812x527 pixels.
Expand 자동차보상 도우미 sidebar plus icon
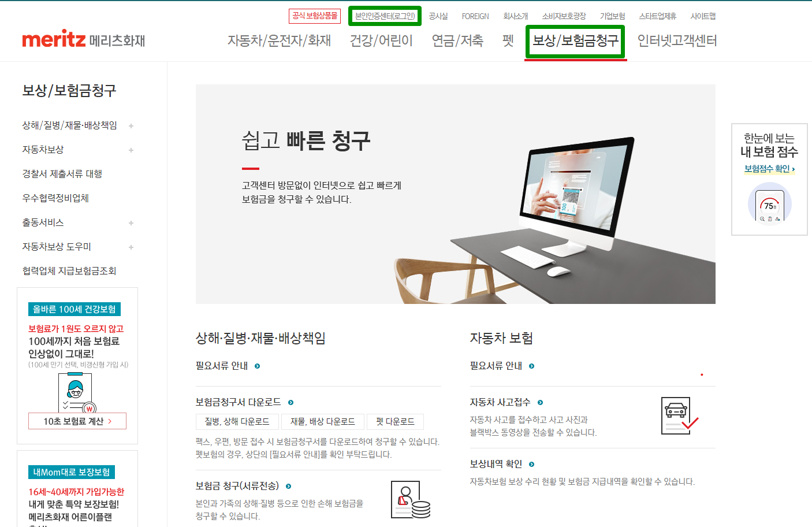131,247
